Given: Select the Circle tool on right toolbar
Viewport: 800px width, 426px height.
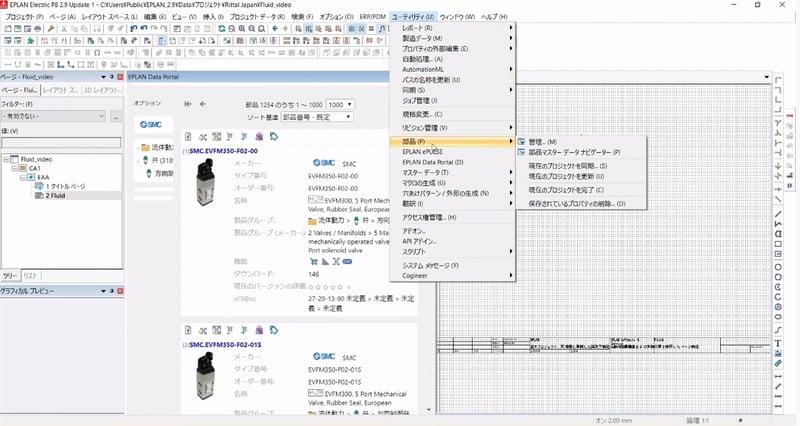Looking at the screenshot, I should point(778,267).
